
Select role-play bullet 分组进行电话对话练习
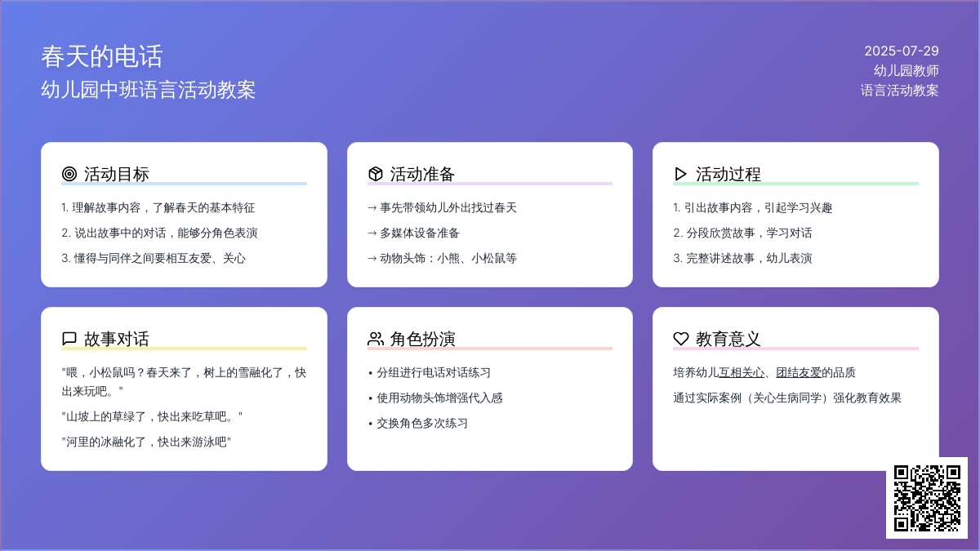click(x=429, y=372)
